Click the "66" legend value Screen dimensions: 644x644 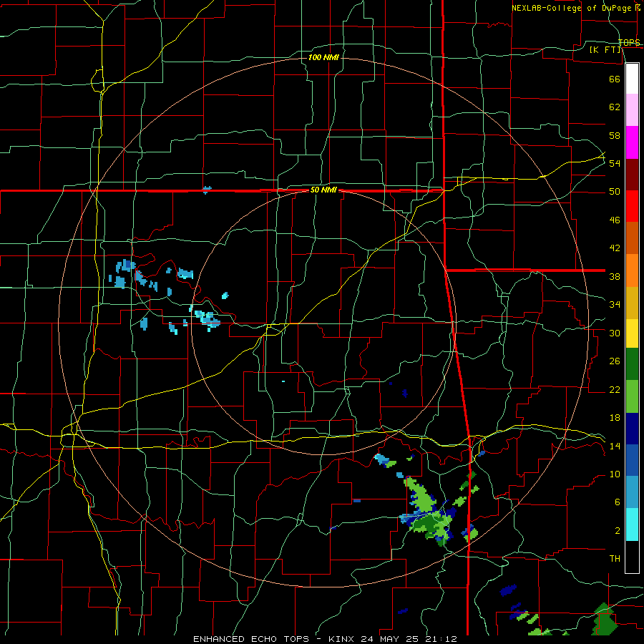[x=615, y=79]
